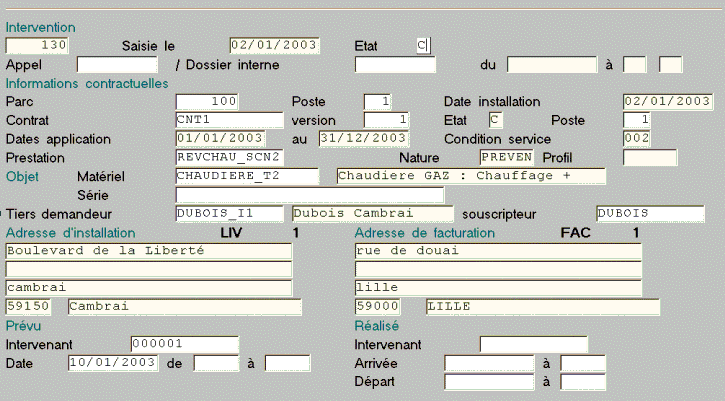This screenshot has height=401, width=725.
Task: Select the Date installation field
Action: click(668, 102)
